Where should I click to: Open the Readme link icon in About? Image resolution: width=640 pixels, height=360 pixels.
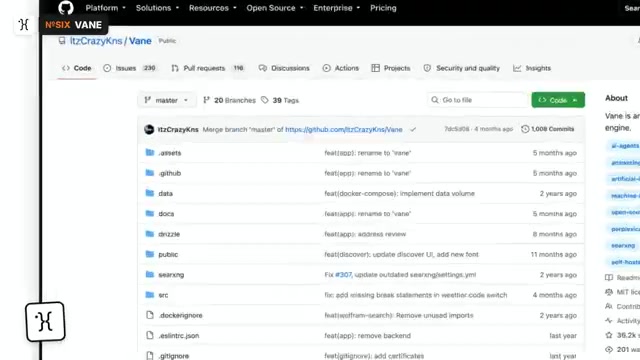[609, 278]
